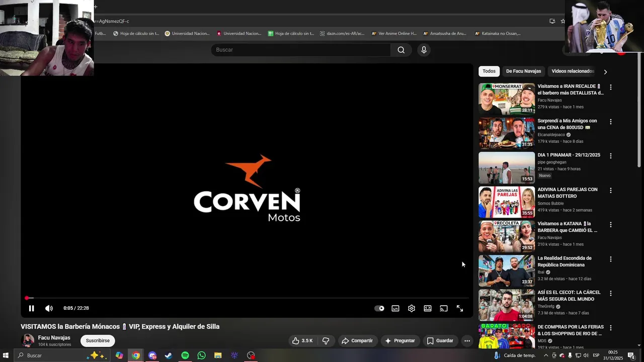Open options for República Dominicana video
The width and height of the screenshot is (644, 362).
point(611,259)
